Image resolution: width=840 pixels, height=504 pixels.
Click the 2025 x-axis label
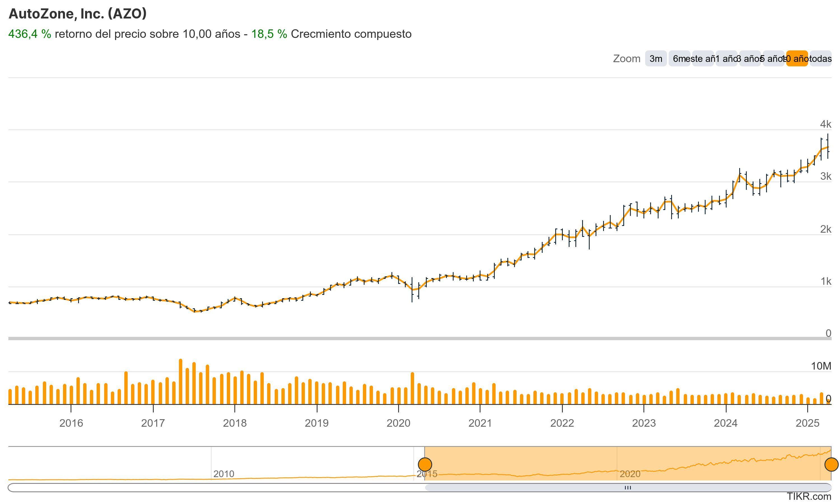pos(808,423)
